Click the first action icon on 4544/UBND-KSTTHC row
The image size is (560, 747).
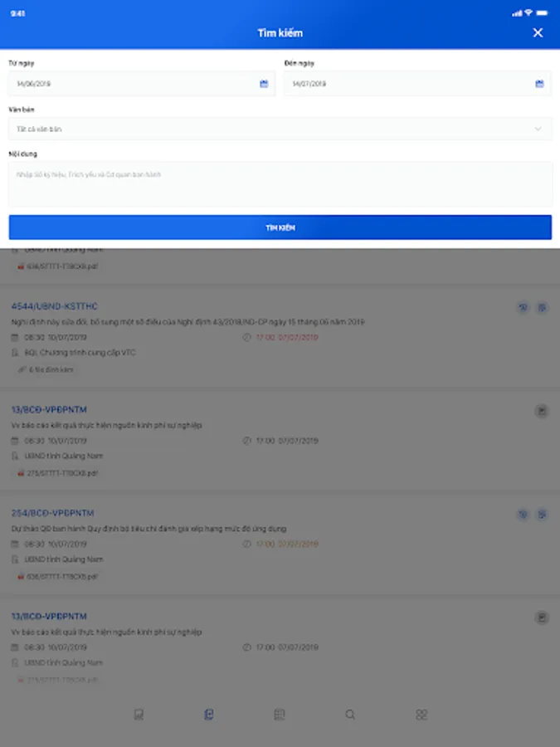(x=523, y=307)
